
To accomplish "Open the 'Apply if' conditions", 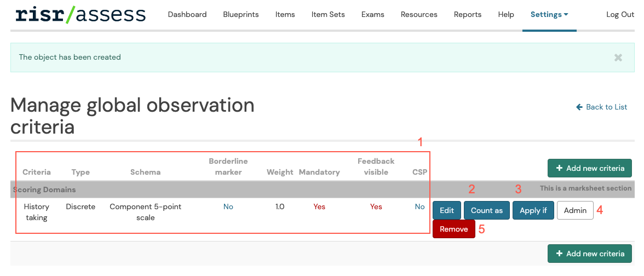I will point(533,211).
